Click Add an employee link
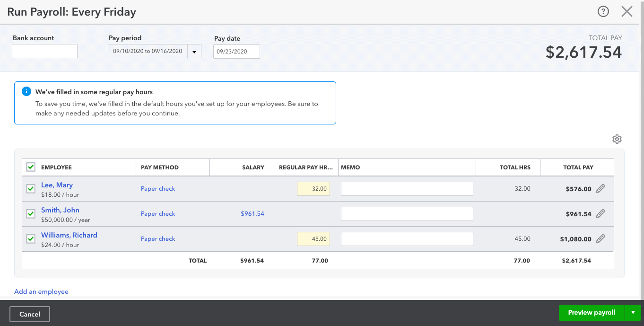Viewport: 644px width, 326px height. coord(41,291)
